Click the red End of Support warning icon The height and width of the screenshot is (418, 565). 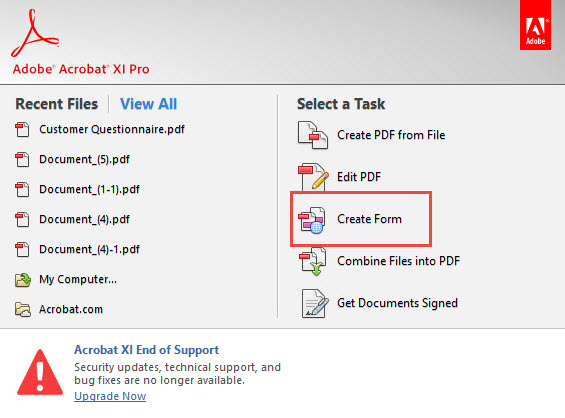40,372
